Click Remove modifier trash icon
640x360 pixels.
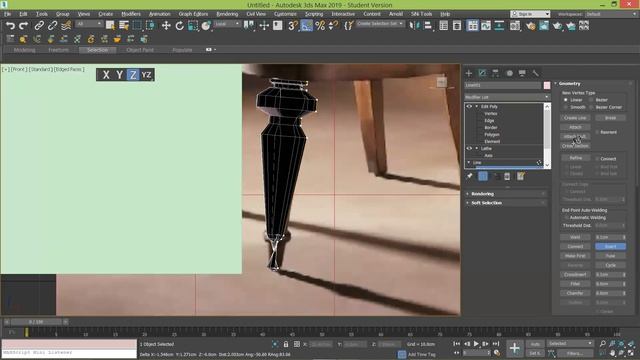click(507, 176)
